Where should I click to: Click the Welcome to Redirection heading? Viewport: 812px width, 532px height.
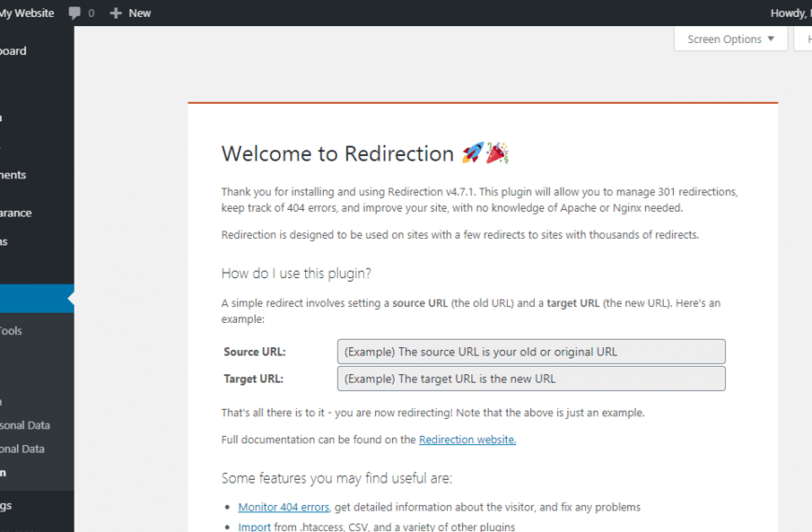click(337, 154)
